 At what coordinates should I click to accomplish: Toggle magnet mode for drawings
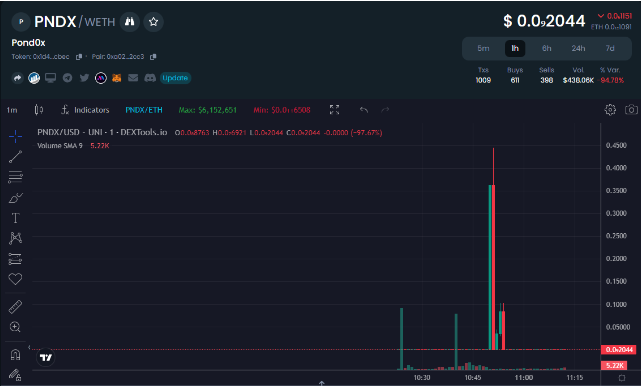[x=15, y=354]
